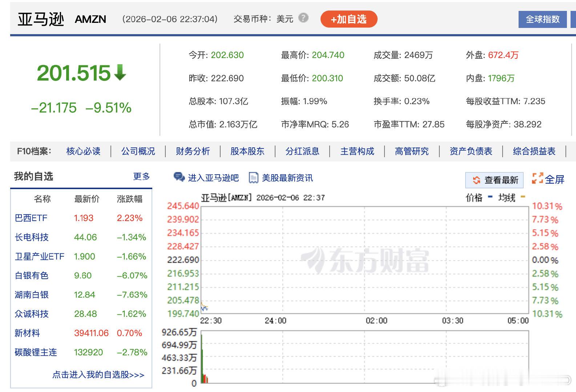The image size is (576, 392).
Task: Switch to the 股本股东 F10 tab
Action: pos(247,151)
